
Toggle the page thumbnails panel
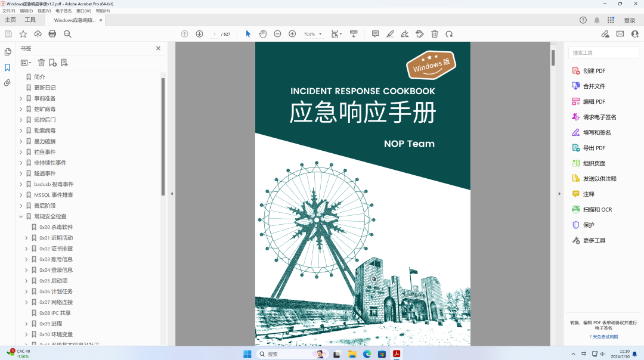7,52
